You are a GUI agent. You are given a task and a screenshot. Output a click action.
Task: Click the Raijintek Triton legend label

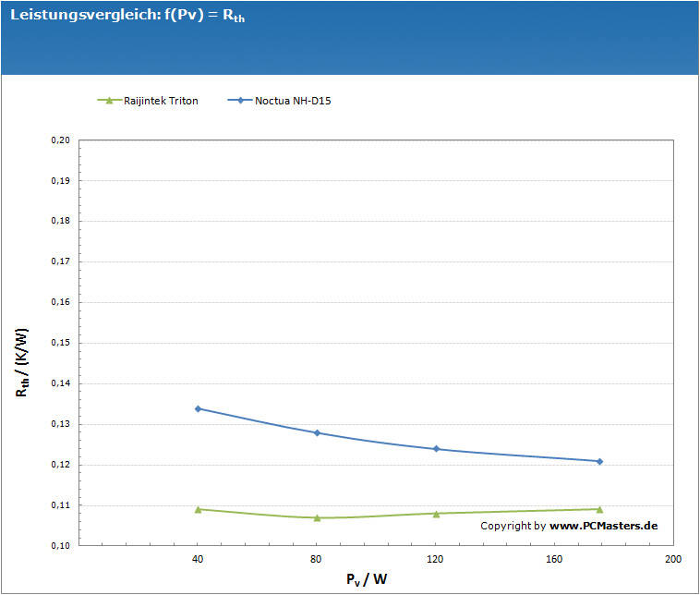coord(161,101)
